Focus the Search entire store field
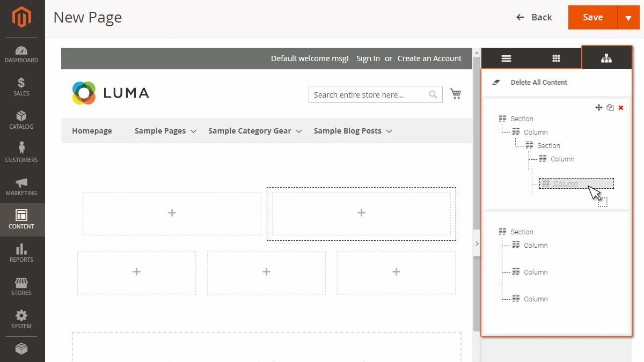 click(376, 94)
